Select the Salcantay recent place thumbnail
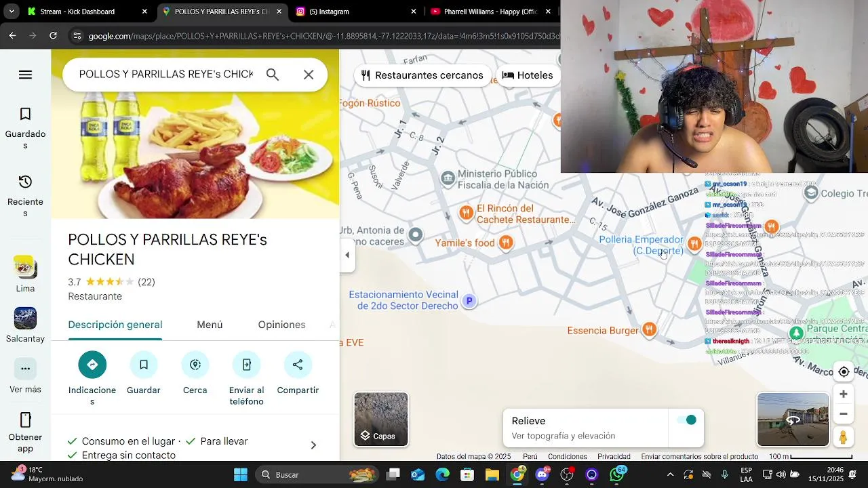 pyautogui.click(x=25, y=319)
